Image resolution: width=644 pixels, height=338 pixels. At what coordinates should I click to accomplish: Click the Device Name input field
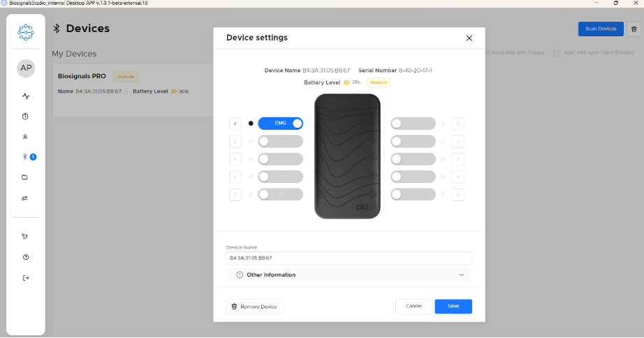tap(349, 258)
